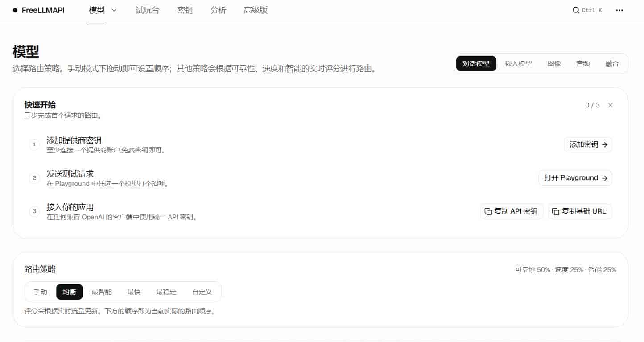Viewport: 644px width, 342px height.
Task: Click 添加密钥 button
Action: 588,144
